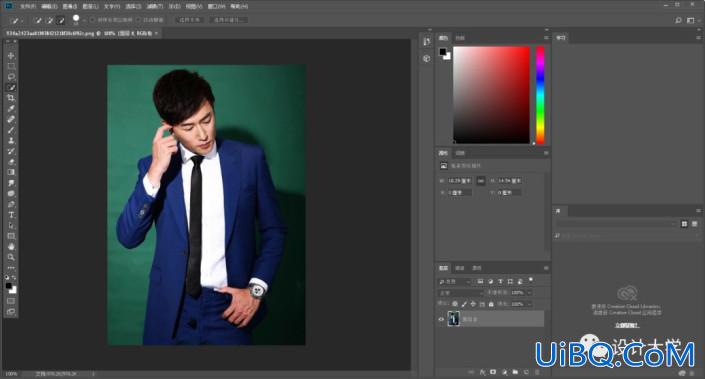Viewport: 705px width, 379px height.
Task: Toggle lock all padlock icon
Action: (x=491, y=304)
